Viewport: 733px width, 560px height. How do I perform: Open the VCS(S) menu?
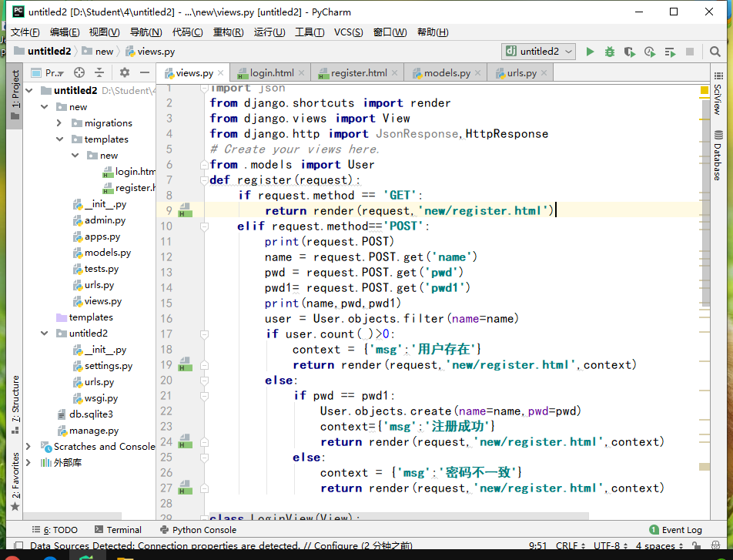pos(348,32)
